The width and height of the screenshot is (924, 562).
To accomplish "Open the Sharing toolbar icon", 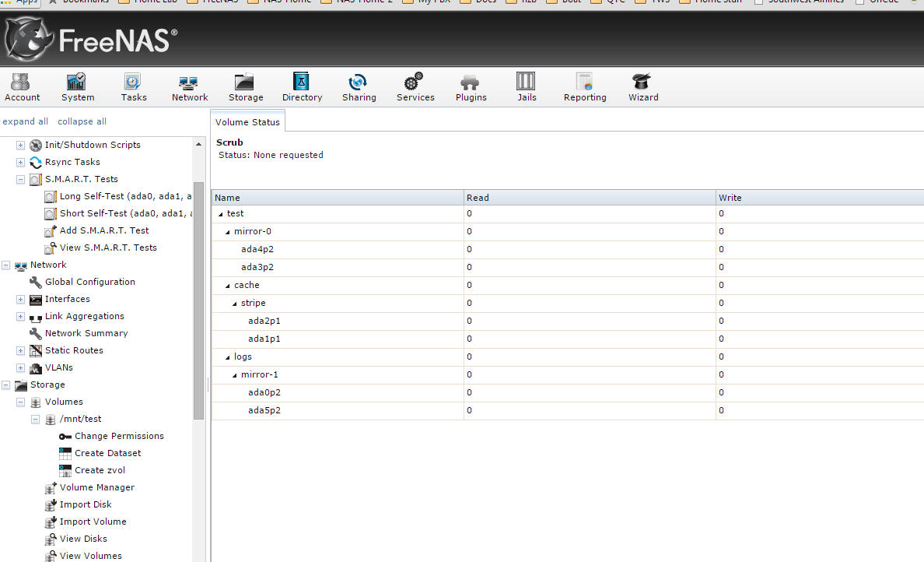I will click(359, 86).
